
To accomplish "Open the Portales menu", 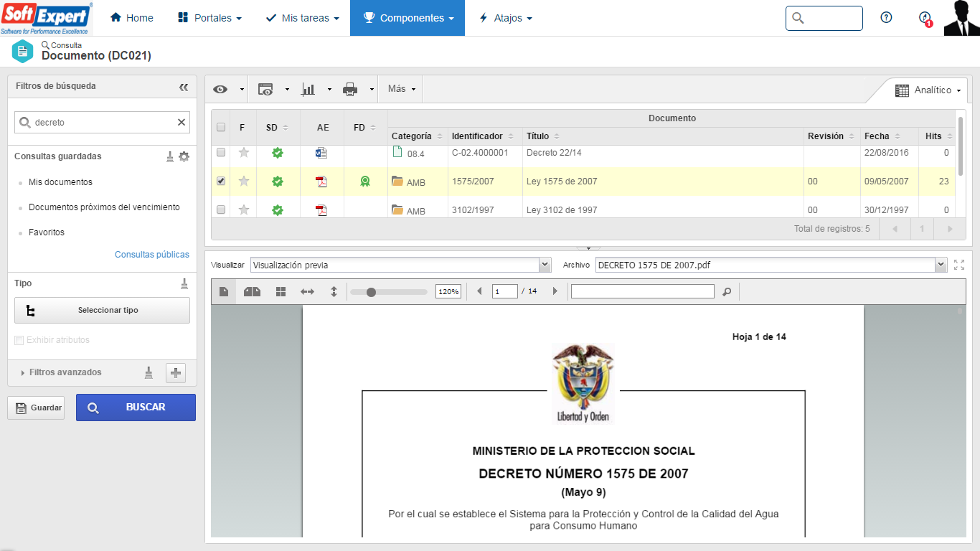I will point(209,18).
